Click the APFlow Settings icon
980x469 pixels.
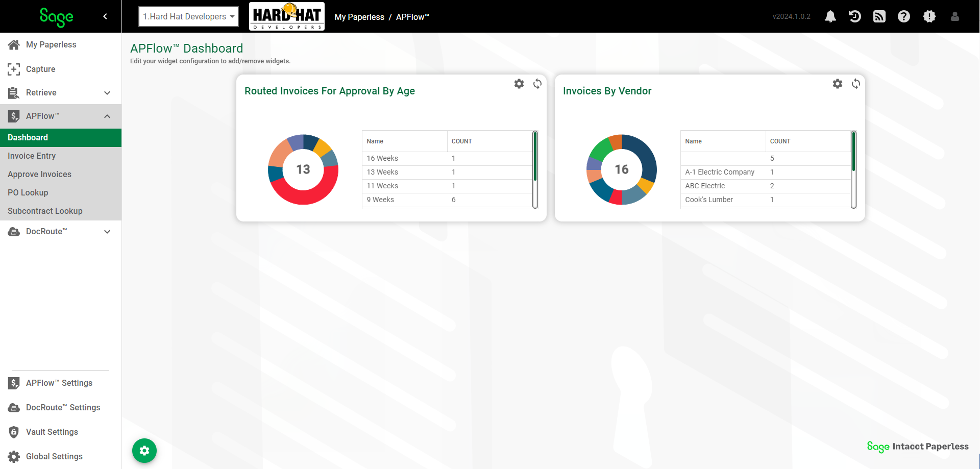[14, 383]
